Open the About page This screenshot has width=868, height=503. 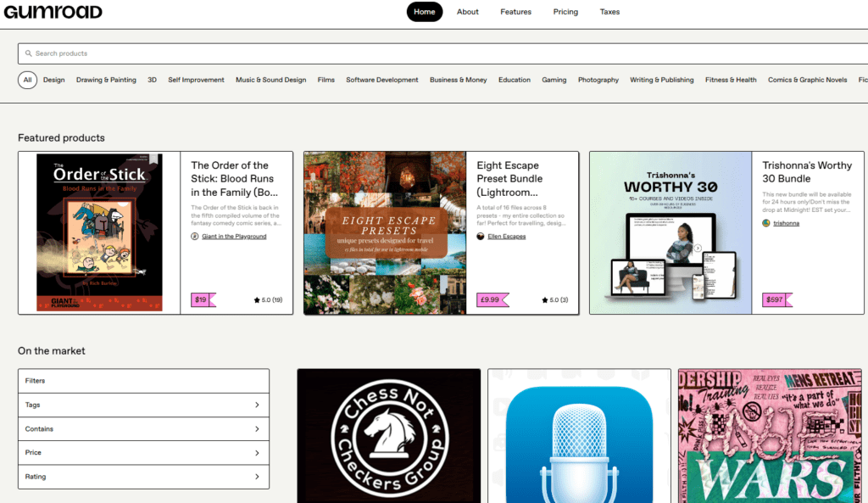coord(468,12)
